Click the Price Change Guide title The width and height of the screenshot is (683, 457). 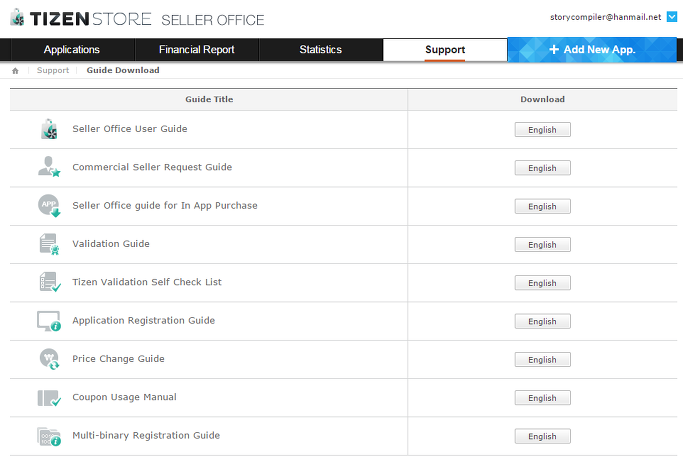tap(118, 359)
